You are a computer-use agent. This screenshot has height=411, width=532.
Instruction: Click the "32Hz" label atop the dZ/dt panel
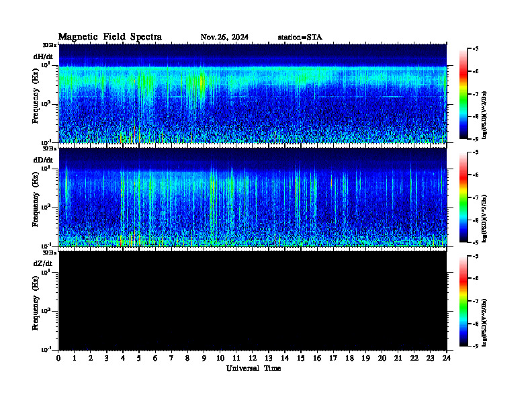point(50,253)
